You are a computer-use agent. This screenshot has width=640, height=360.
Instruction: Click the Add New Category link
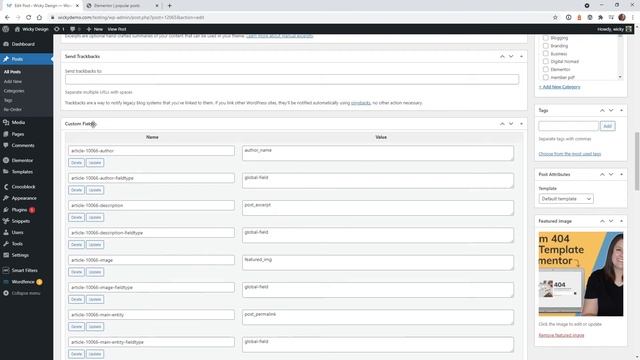pos(560,87)
